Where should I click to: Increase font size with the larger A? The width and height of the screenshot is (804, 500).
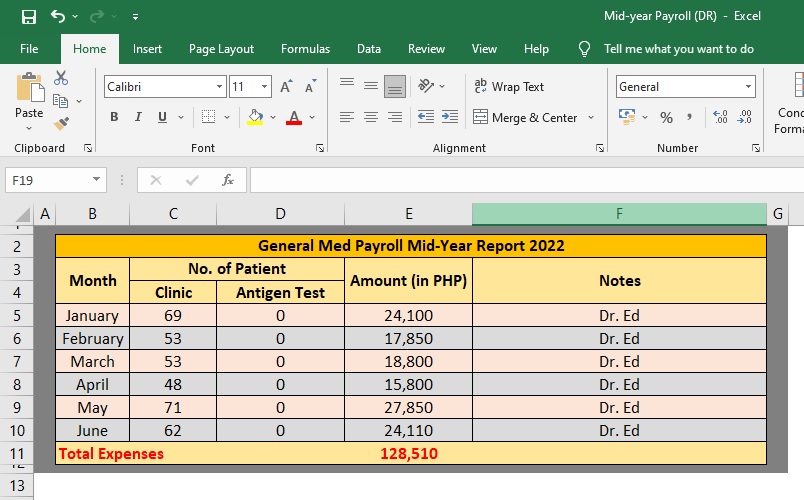point(286,86)
